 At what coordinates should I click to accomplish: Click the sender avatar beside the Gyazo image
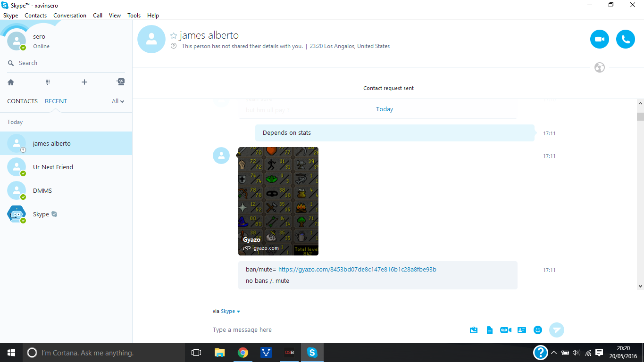point(221,156)
